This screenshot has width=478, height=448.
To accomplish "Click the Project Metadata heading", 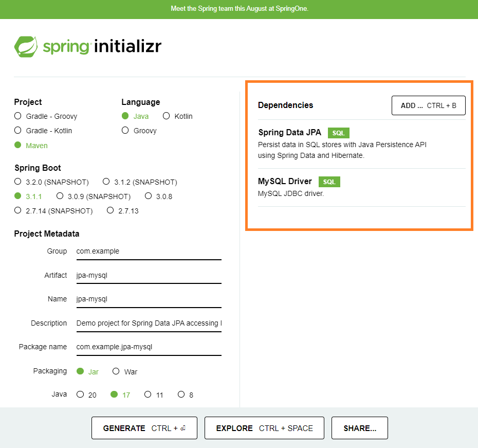I will pyautogui.click(x=47, y=234).
